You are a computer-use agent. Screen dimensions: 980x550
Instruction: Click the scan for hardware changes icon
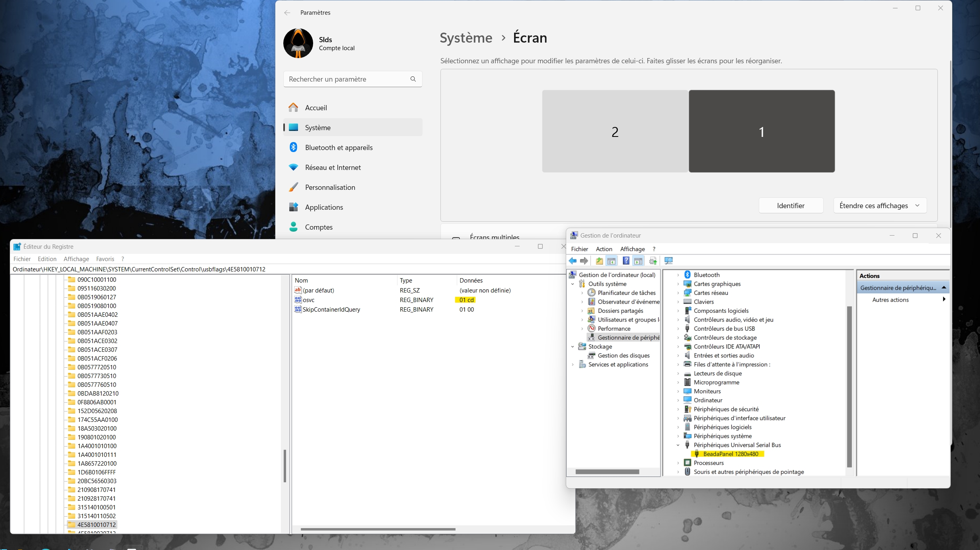click(668, 261)
